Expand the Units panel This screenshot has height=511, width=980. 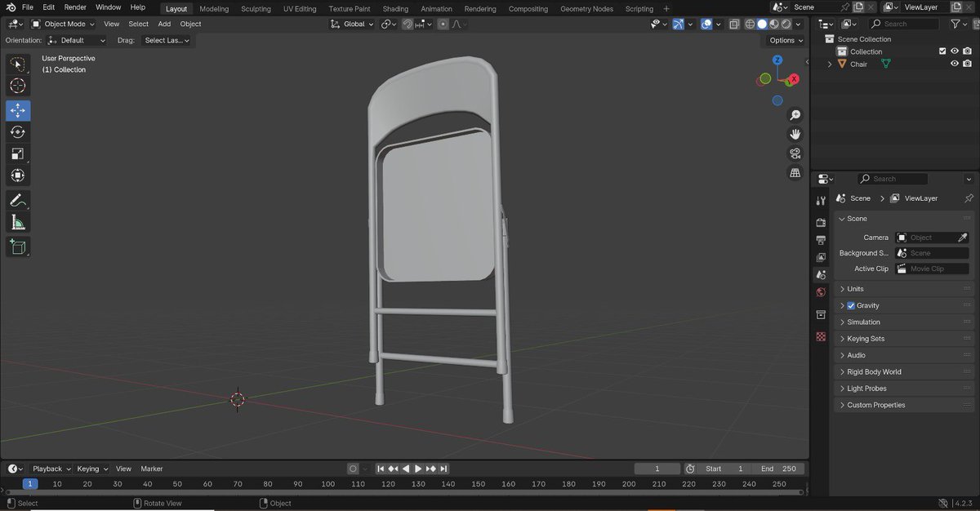(x=905, y=289)
